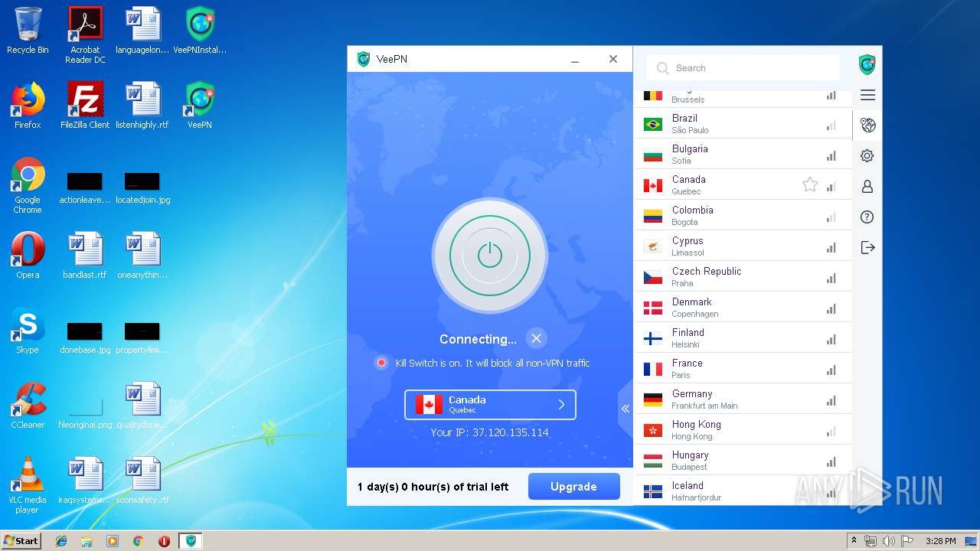
Task: Select fileoriginal.png desktop file
Action: click(85, 413)
